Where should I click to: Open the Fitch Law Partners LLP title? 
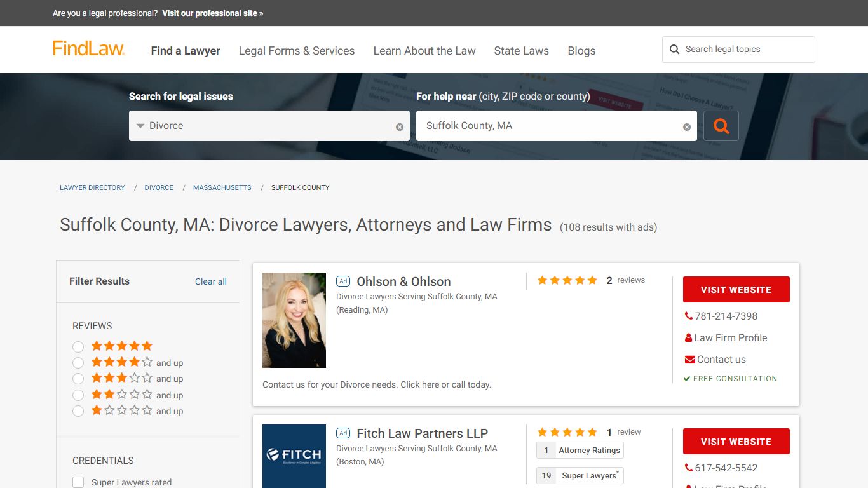pos(423,433)
